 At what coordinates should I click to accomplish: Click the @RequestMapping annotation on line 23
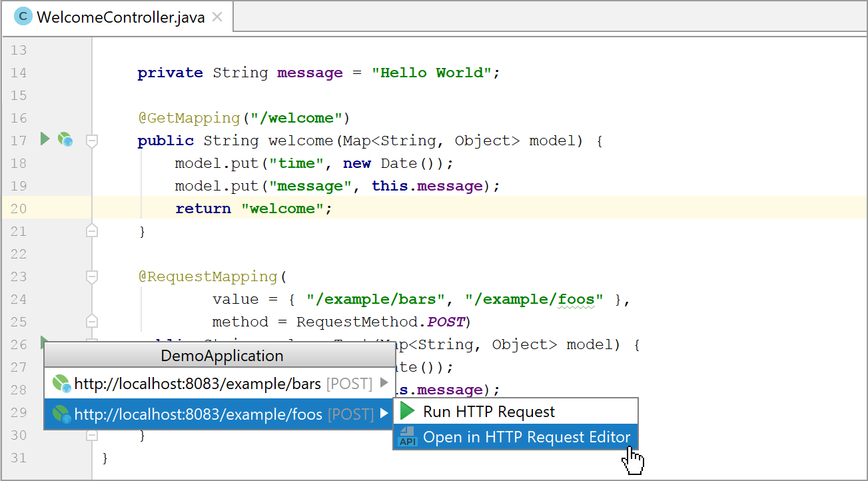(x=207, y=276)
